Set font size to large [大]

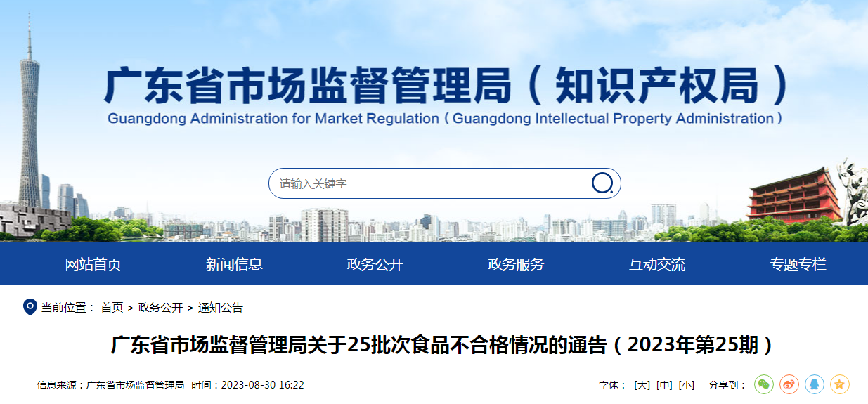pos(642,385)
